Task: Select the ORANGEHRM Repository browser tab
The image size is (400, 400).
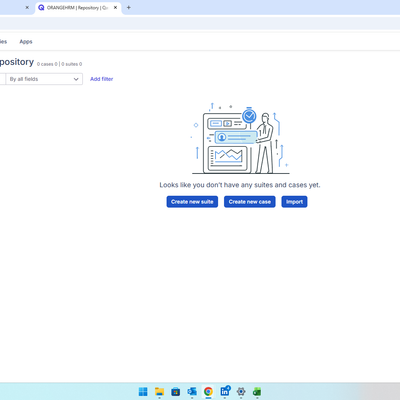Action: click(78, 7)
